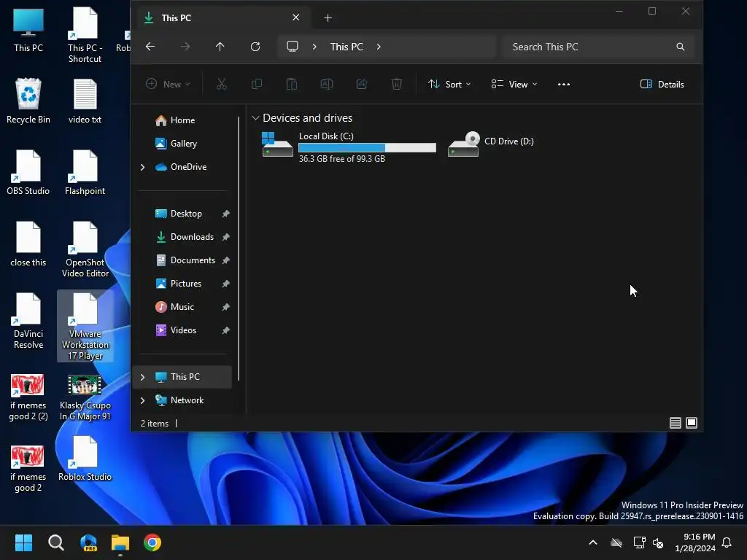Expand Network tree node
Image resolution: width=747 pixels, height=560 pixels.
142,400
